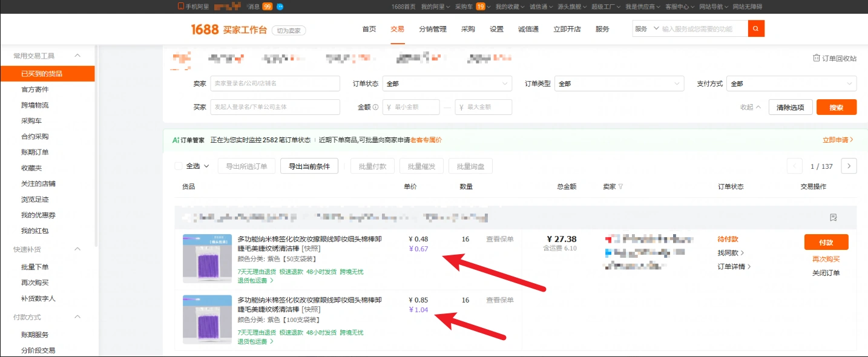This screenshot has height=357, width=868.
Task: Open the order status dropdown
Action: [x=447, y=84]
